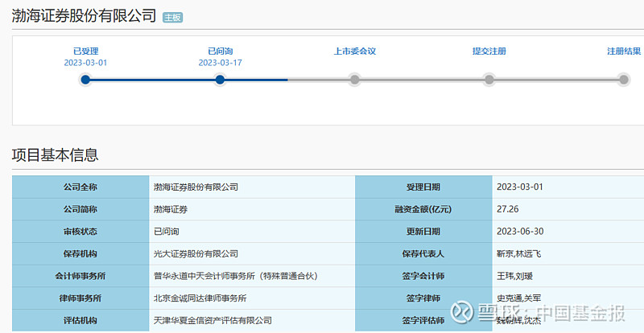Select the 已受理 timeline node dot
Screen dimensions: 644x333
coord(85,80)
